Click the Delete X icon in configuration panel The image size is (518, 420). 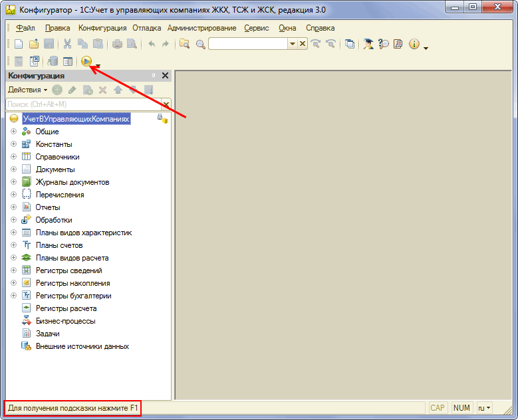tap(103, 90)
